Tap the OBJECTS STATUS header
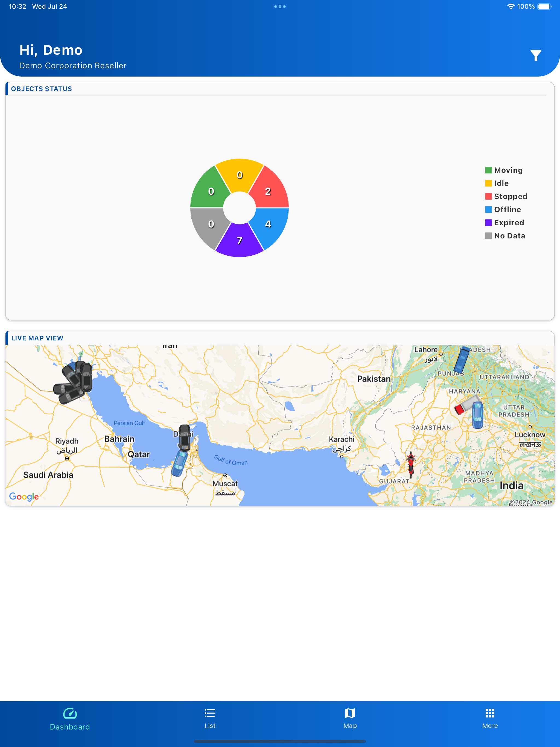 tap(42, 89)
